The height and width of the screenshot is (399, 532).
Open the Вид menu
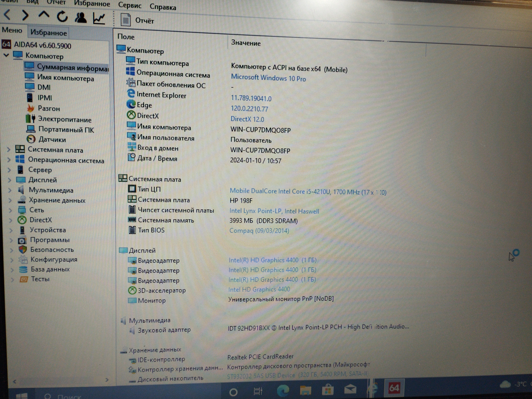(x=32, y=2)
